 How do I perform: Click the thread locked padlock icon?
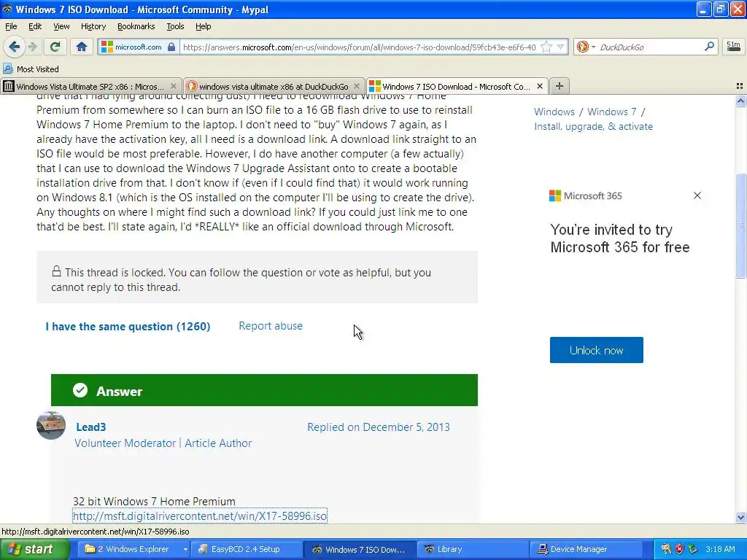pyautogui.click(x=56, y=271)
